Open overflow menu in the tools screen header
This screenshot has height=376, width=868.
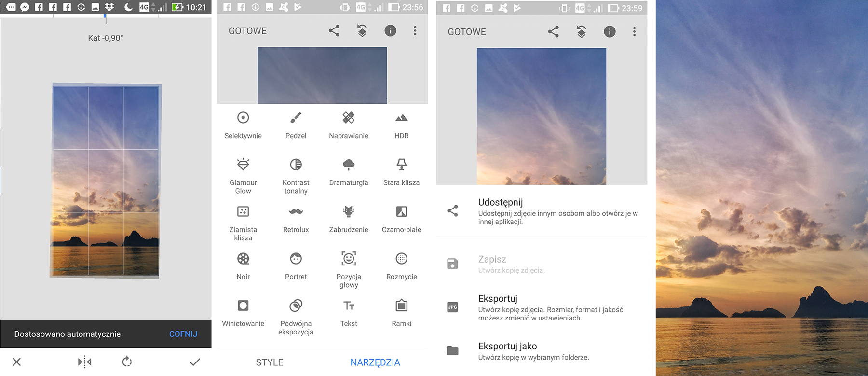pos(415,31)
